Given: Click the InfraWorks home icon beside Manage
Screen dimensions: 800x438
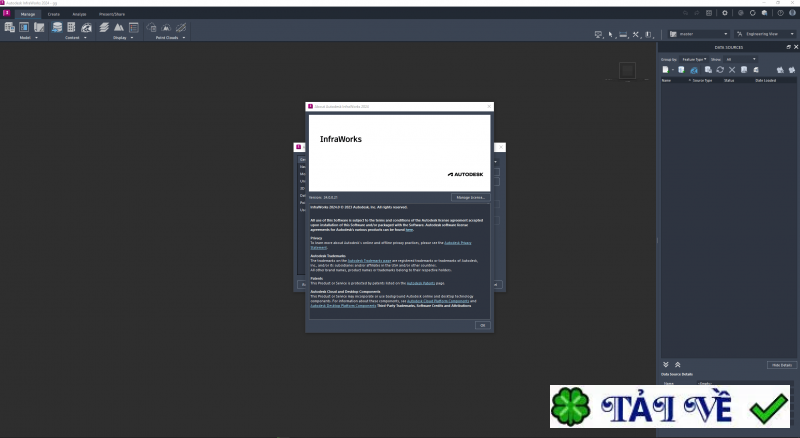Looking at the screenshot, I should [7, 13].
